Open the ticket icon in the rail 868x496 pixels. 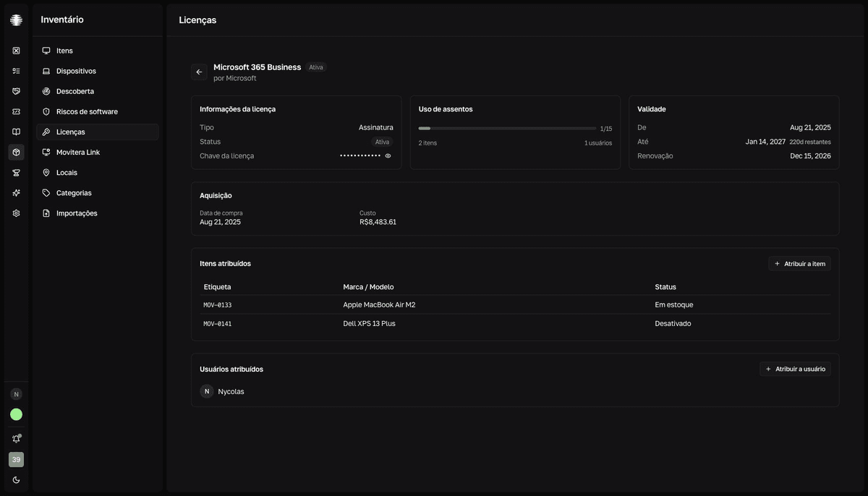tap(16, 111)
